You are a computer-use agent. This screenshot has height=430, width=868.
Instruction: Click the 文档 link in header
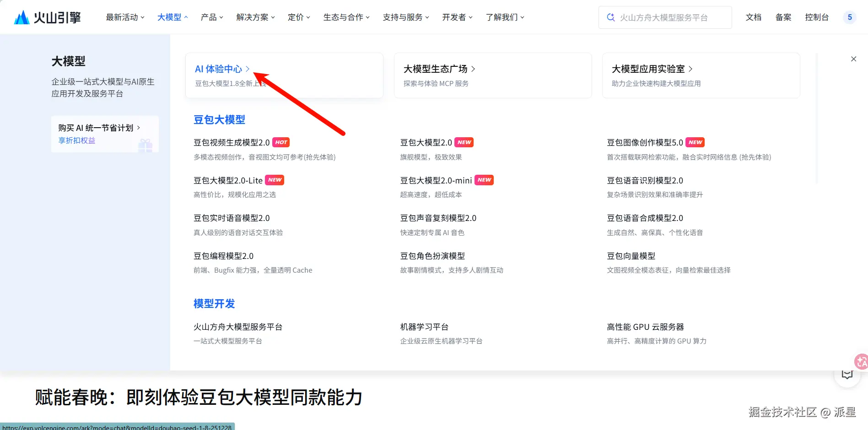click(x=754, y=17)
